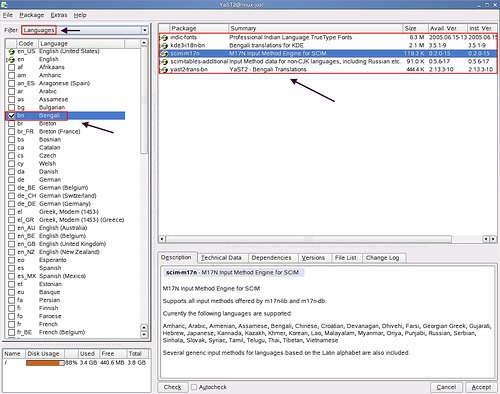Open the Package menu
Viewport: 500px width, 394px height.
click(32, 15)
